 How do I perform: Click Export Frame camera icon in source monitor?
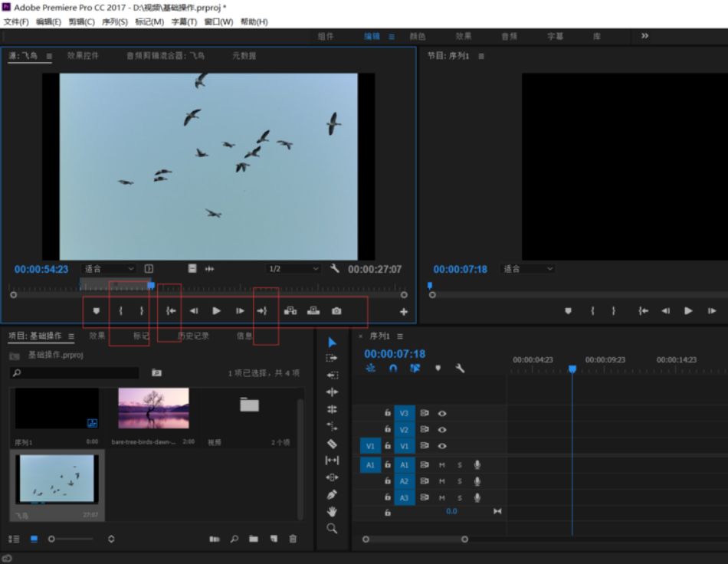point(336,311)
